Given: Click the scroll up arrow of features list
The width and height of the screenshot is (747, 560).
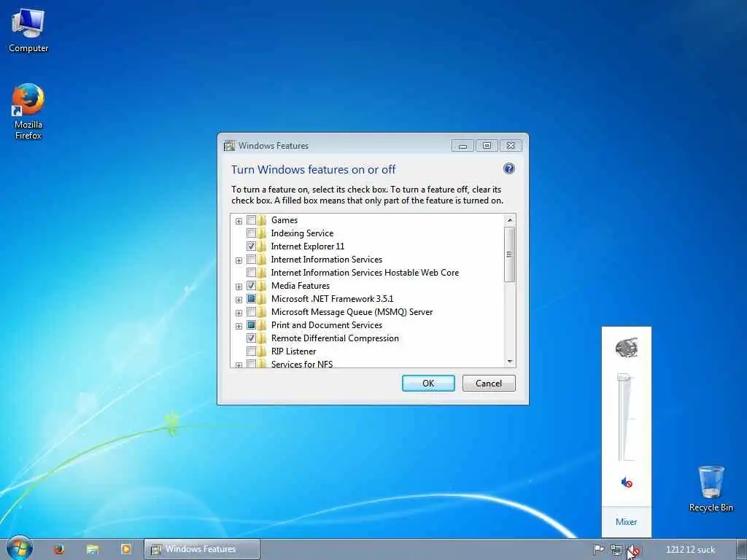Looking at the screenshot, I should point(510,220).
